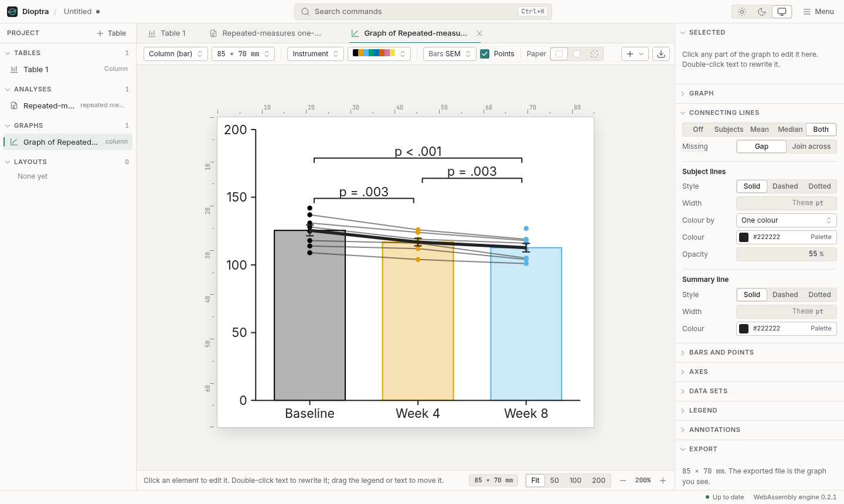Image resolution: width=844 pixels, height=504 pixels.
Task: Switch to the Repeated-measures one-way tab
Action: [x=266, y=33]
